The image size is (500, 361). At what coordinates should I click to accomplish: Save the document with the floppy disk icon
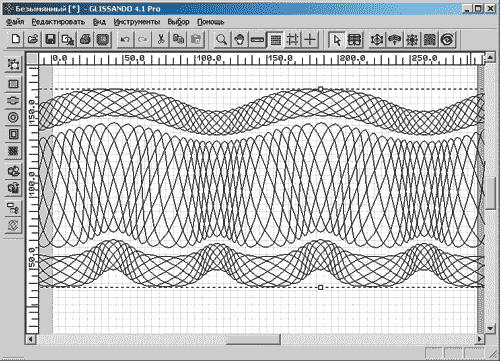[50, 40]
